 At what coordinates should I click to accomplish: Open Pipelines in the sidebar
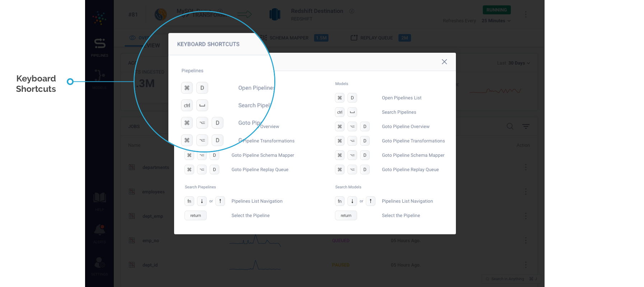(99, 48)
